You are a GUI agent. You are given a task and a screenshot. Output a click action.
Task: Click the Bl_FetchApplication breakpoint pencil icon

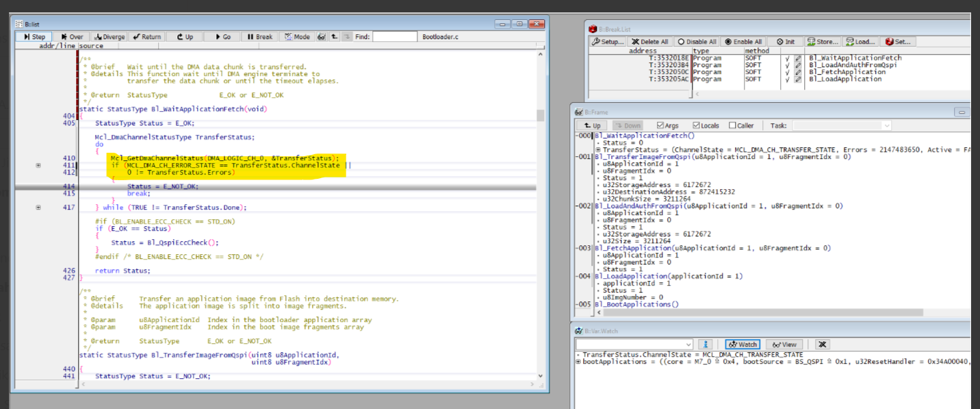point(797,72)
